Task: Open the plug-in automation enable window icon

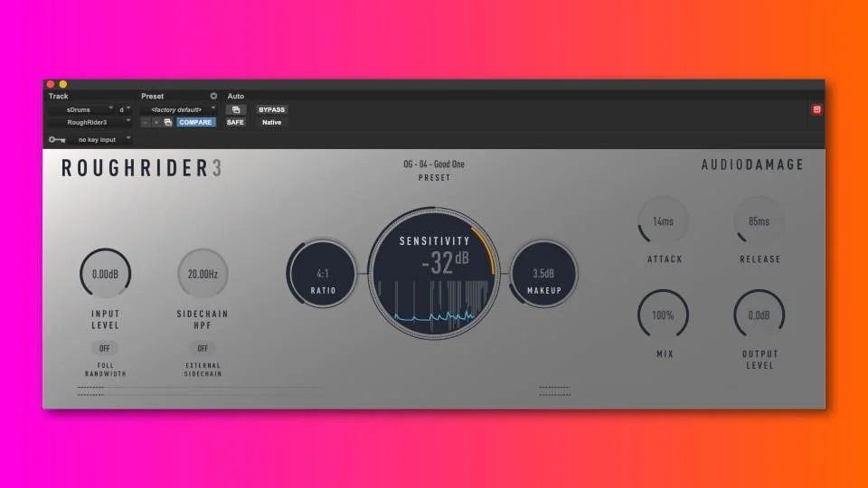Action: point(236,109)
